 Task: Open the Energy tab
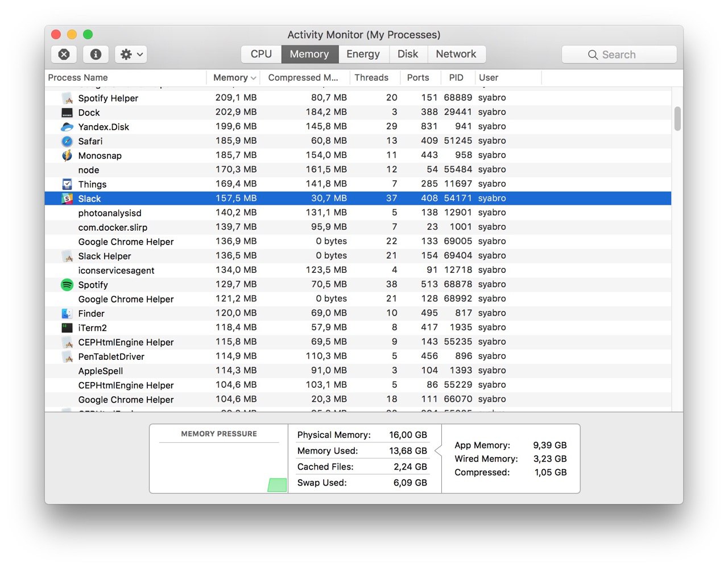click(x=363, y=54)
